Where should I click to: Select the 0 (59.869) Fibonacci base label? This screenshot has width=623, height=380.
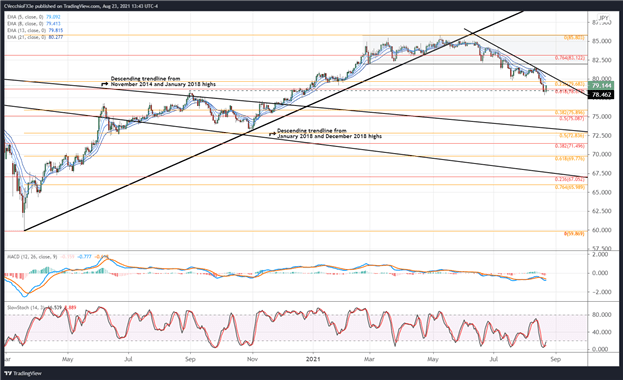click(x=574, y=234)
